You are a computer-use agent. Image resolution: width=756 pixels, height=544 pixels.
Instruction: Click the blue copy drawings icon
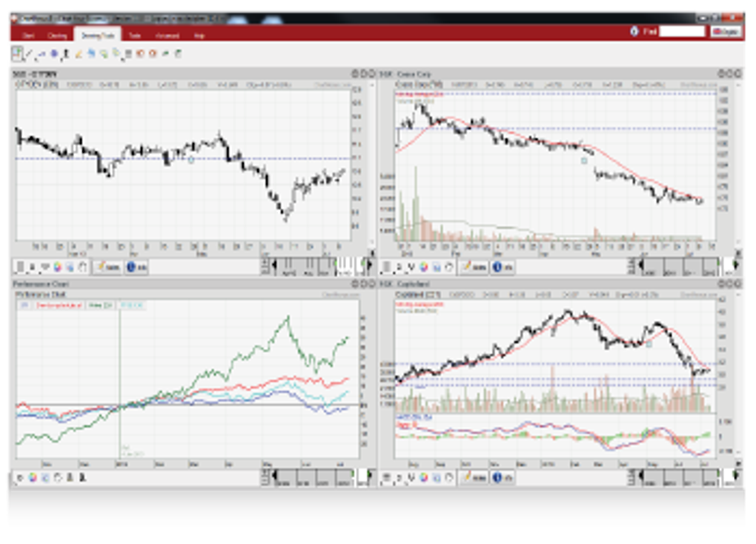[91, 54]
